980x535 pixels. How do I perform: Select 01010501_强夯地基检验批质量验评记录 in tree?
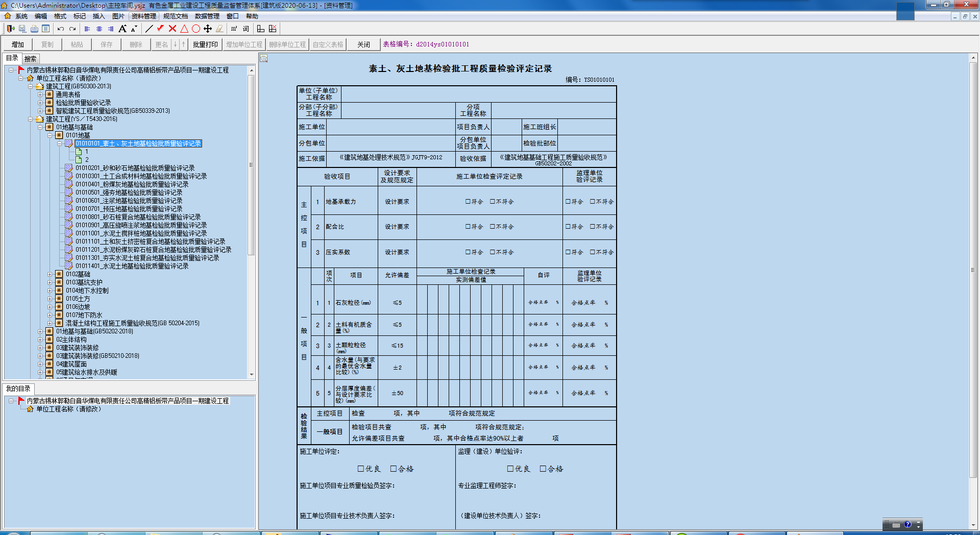129,192
